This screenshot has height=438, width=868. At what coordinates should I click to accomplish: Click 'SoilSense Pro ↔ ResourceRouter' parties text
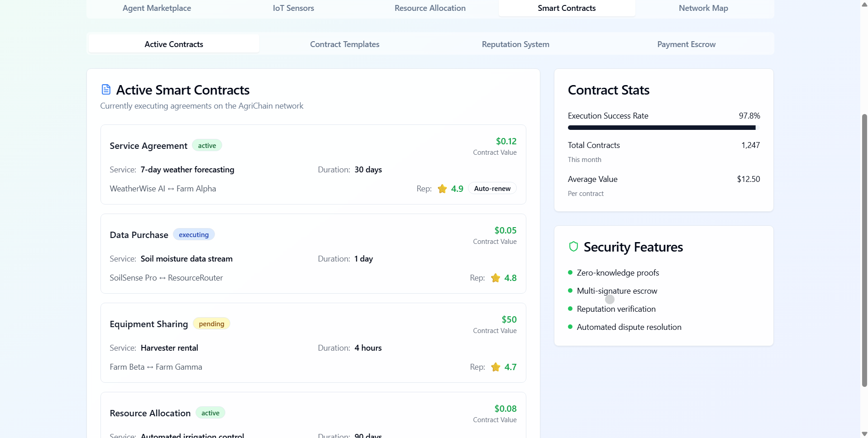click(166, 278)
